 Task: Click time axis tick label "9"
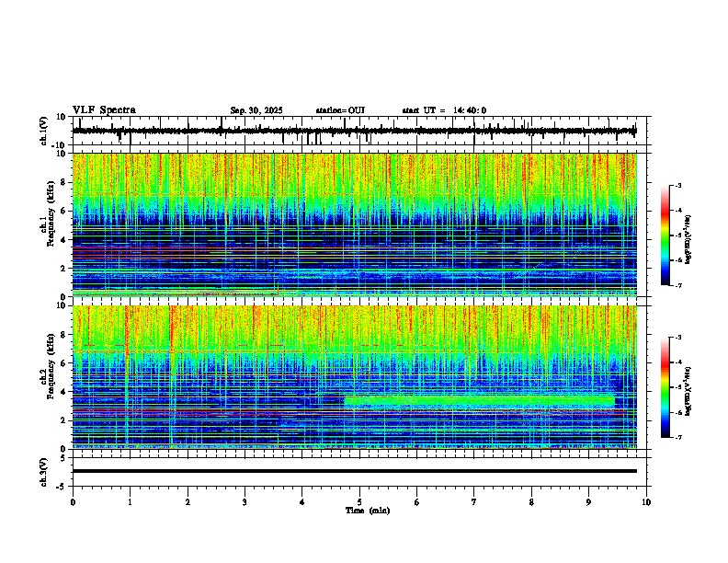(588, 502)
